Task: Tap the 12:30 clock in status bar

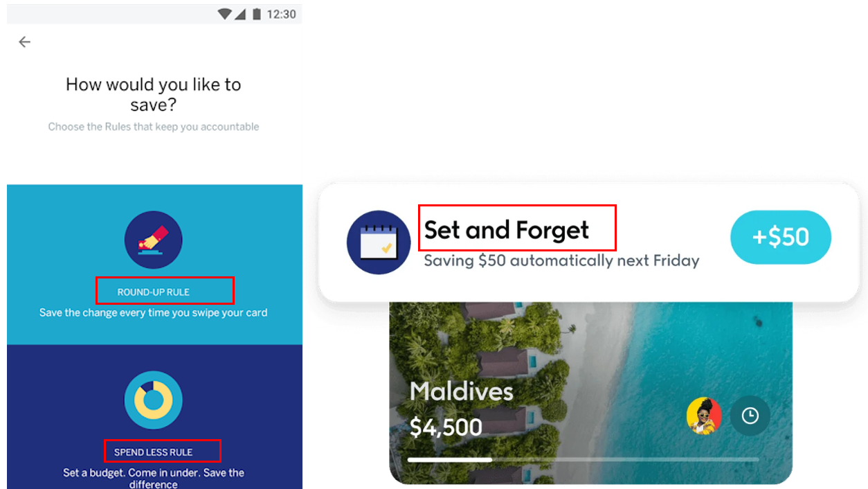Action: tap(282, 14)
